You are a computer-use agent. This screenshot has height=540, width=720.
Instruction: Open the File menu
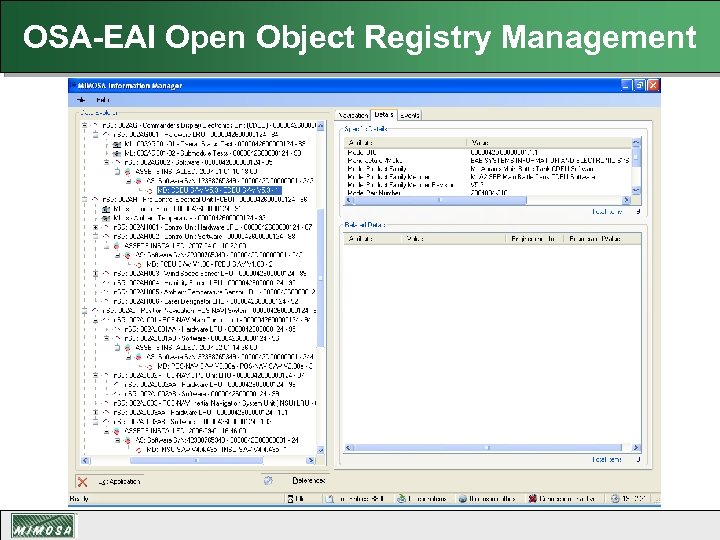[x=81, y=100]
